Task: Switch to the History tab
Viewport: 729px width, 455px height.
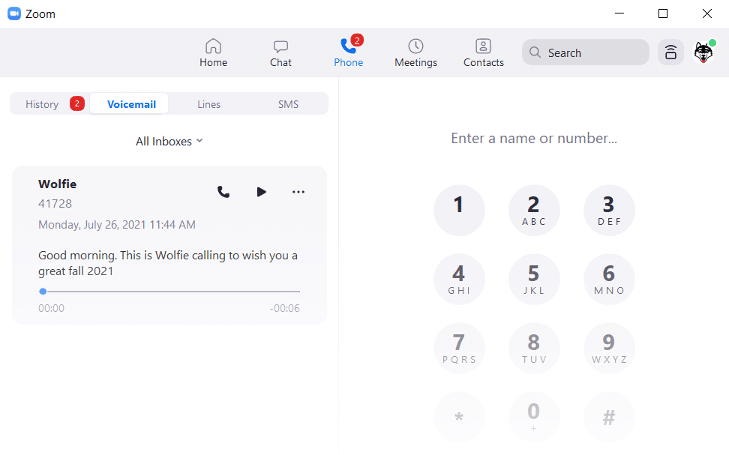Action: [x=42, y=104]
